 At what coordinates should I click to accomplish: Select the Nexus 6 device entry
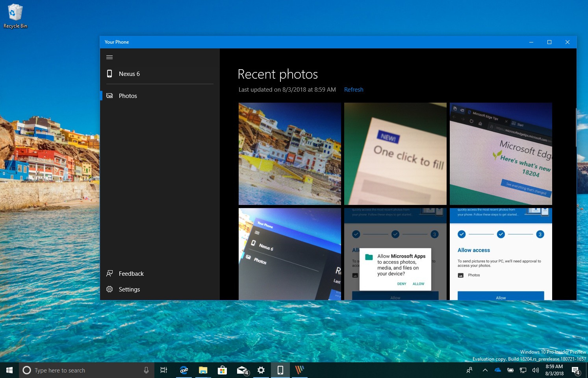[129, 74]
